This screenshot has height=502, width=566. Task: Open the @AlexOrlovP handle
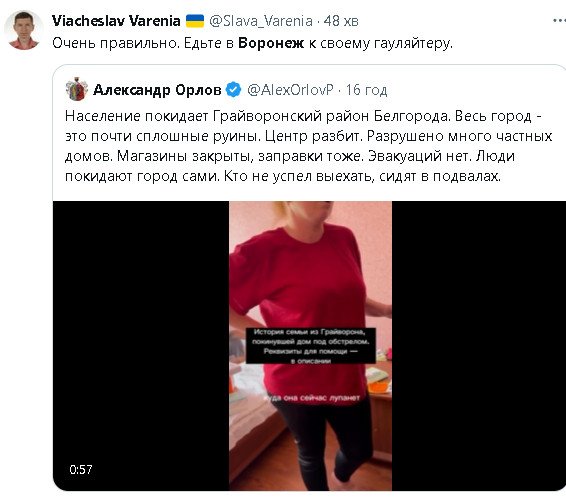[x=290, y=90]
